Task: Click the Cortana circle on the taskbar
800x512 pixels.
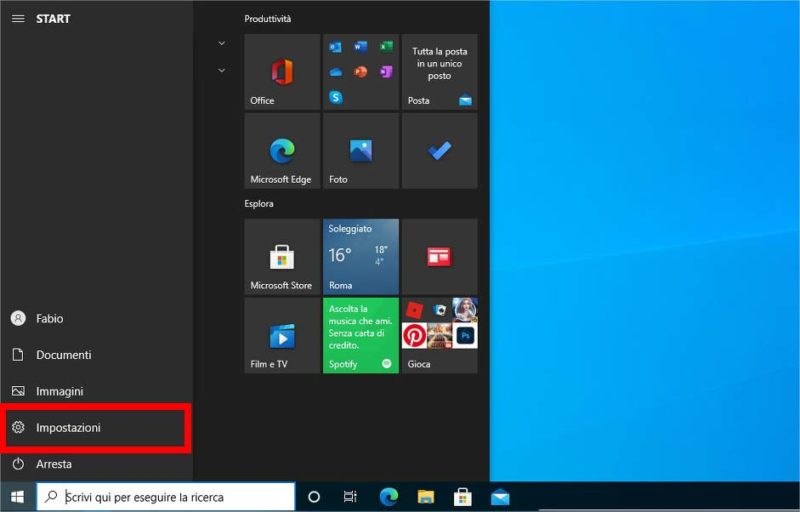Action: click(314, 497)
